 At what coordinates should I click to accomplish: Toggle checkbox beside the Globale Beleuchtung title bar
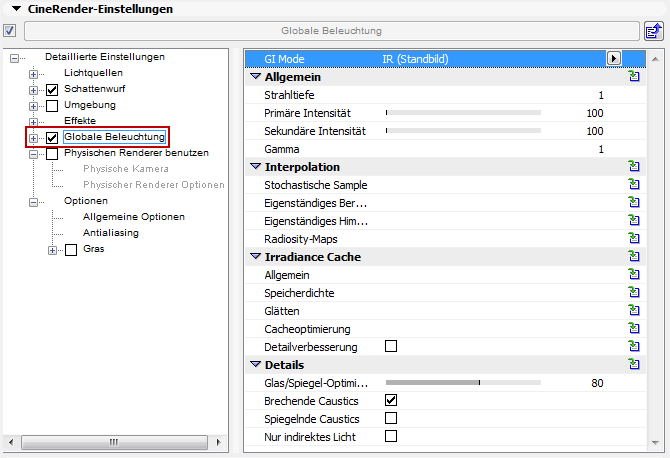(9, 31)
